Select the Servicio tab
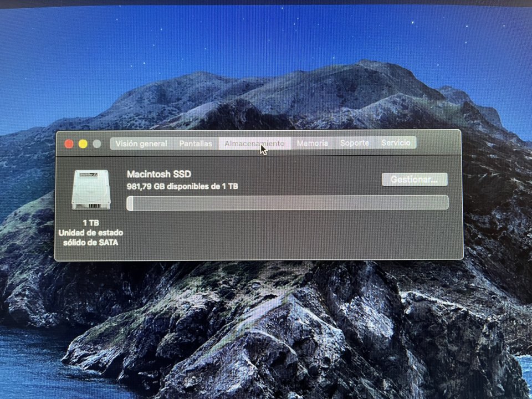Viewport: 532px width, 399px height. (396, 142)
